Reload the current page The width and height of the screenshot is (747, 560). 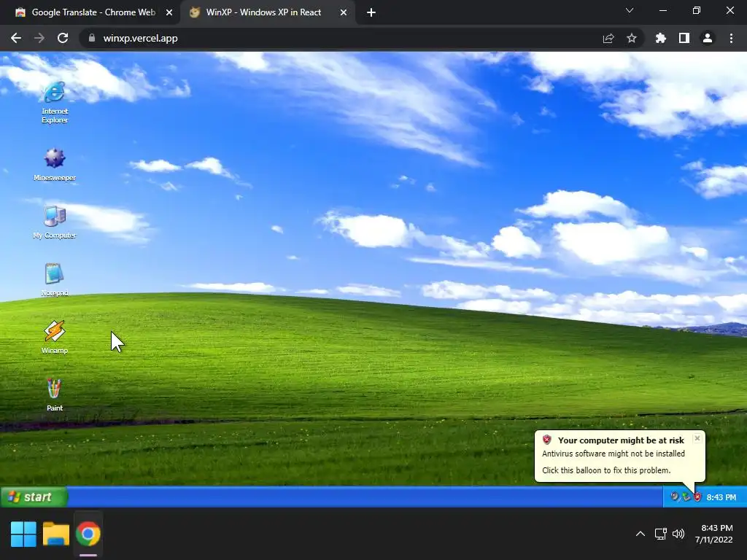(63, 38)
